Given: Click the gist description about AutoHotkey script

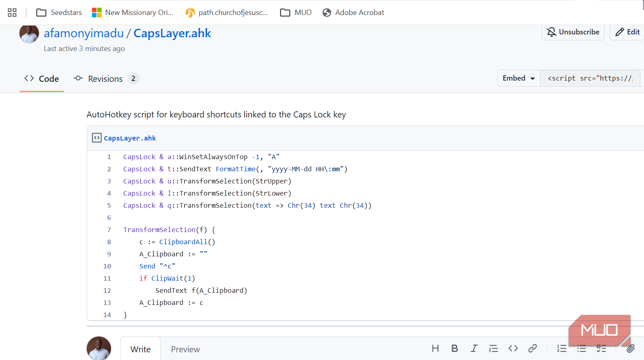Looking at the screenshot, I should pyautogui.click(x=216, y=115).
